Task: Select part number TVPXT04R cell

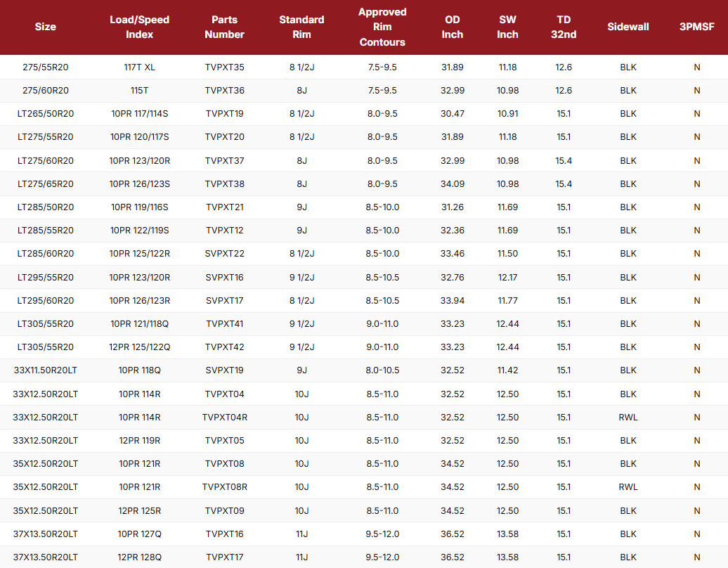Action: tap(225, 418)
